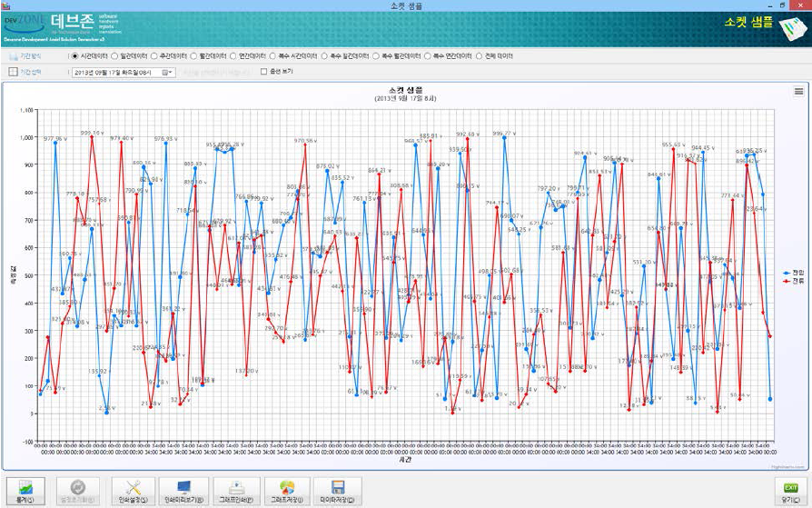
Task: Toggle the 전압 blue legend series
Action: [793, 273]
